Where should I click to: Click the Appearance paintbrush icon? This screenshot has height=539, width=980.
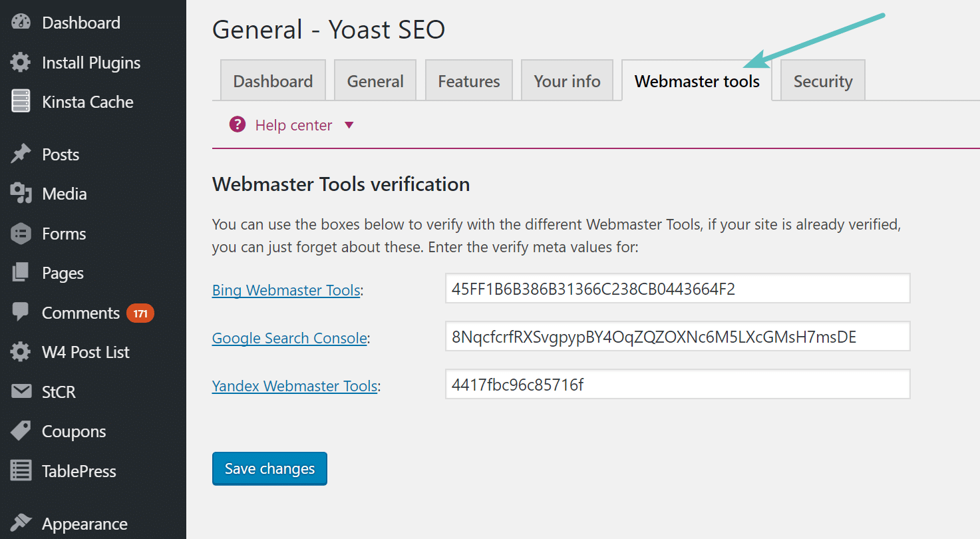[21, 524]
